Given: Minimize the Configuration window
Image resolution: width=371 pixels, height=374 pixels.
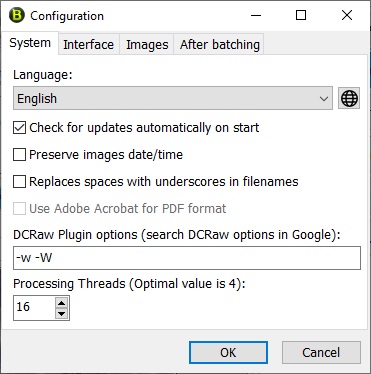Looking at the screenshot, I should (256, 15).
